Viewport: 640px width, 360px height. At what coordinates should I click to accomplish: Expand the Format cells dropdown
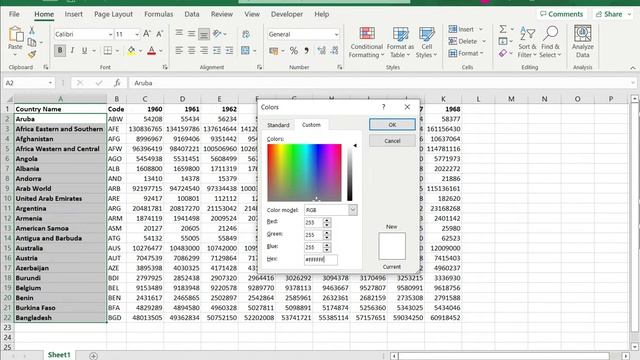tap(482, 53)
